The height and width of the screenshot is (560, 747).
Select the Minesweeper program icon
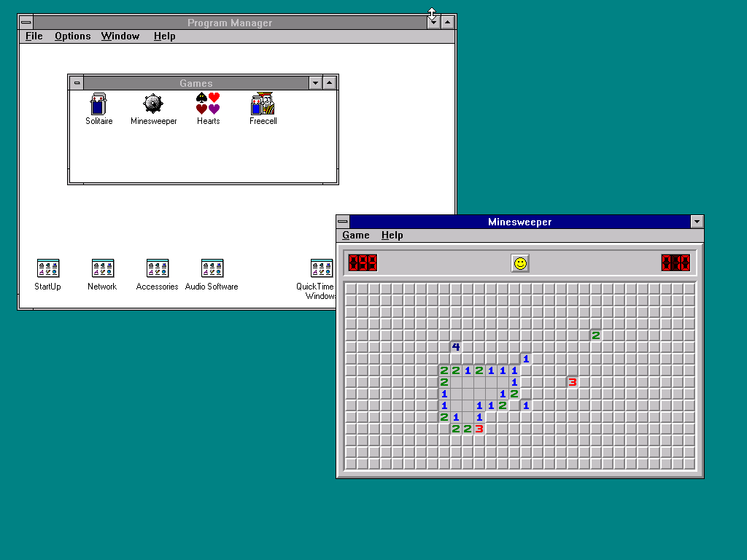pos(153,105)
